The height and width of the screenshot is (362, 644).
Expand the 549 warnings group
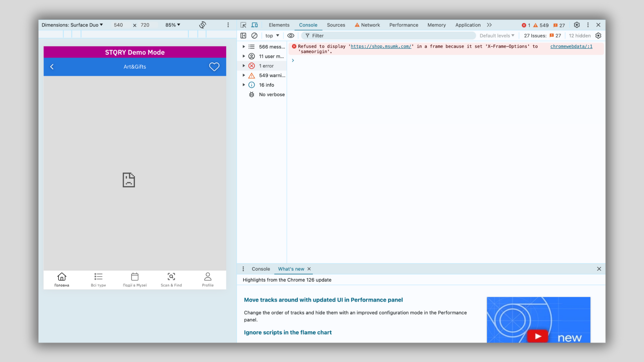click(244, 75)
